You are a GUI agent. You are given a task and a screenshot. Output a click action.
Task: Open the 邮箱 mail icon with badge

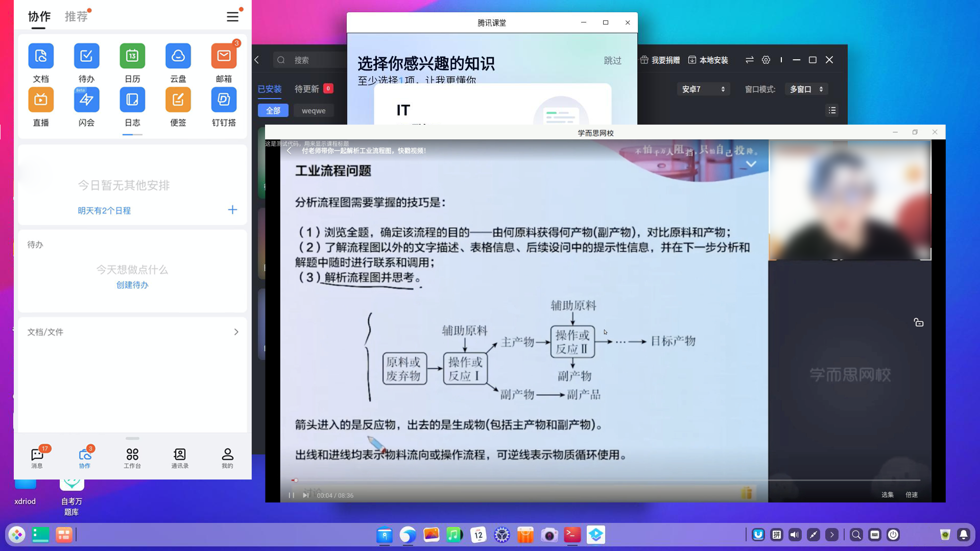click(224, 56)
